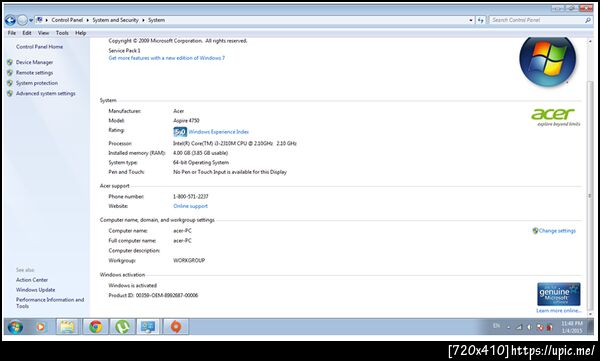This screenshot has height=361, width=600.
Task: Open Device Manager from sidebar
Action: point(34,62)
